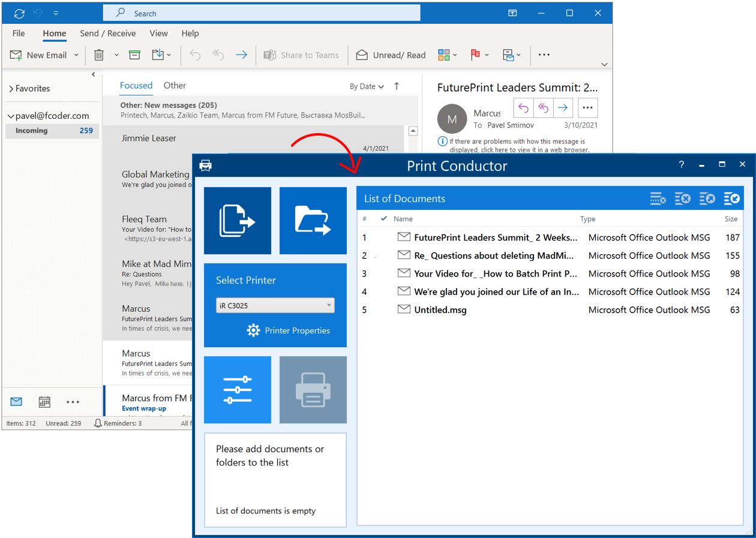Click the Flag follow-up icon
The height and width of the screenshot is (538, 756).
tap(475, 55)
